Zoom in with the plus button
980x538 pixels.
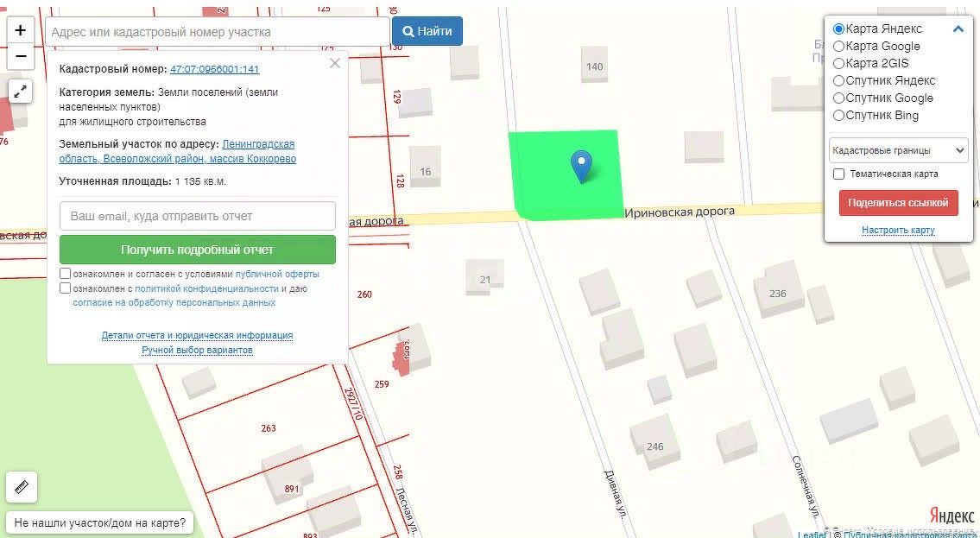[20, 30]
